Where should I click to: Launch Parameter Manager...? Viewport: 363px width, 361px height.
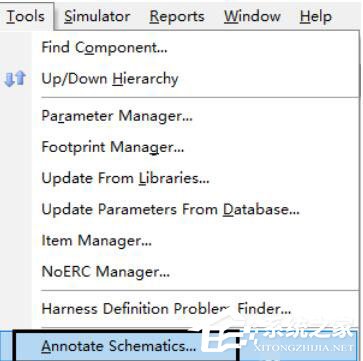point(117,116)
